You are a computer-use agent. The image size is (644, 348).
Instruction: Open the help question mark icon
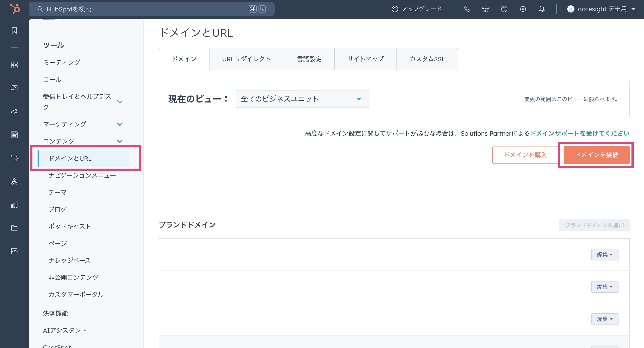(x=504, y=9)
